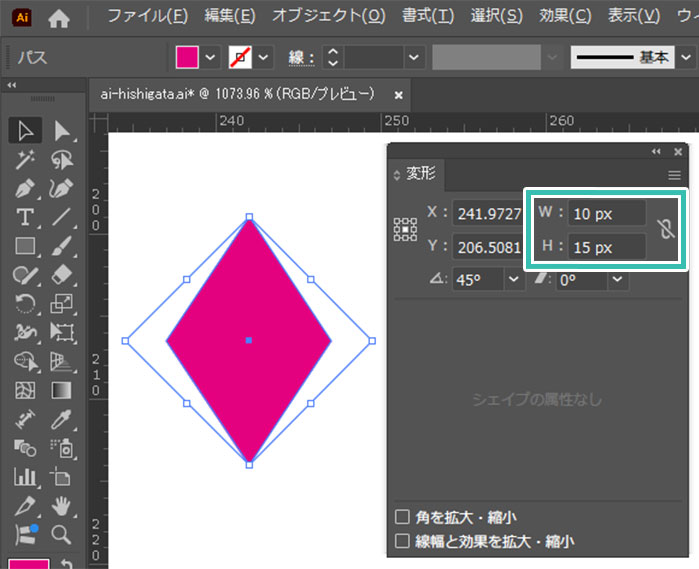The height and width of the screenshot is (569, 699).
Task: Click the Home icon button
Action: [x=60, y=17]
